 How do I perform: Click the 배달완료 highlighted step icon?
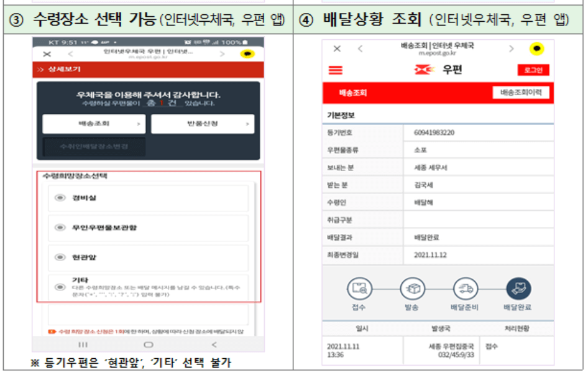pyautogui.click(x=518, y=289)
